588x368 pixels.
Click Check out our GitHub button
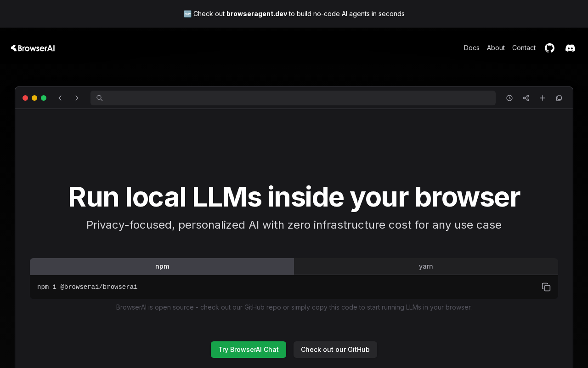tap(335, 350)
